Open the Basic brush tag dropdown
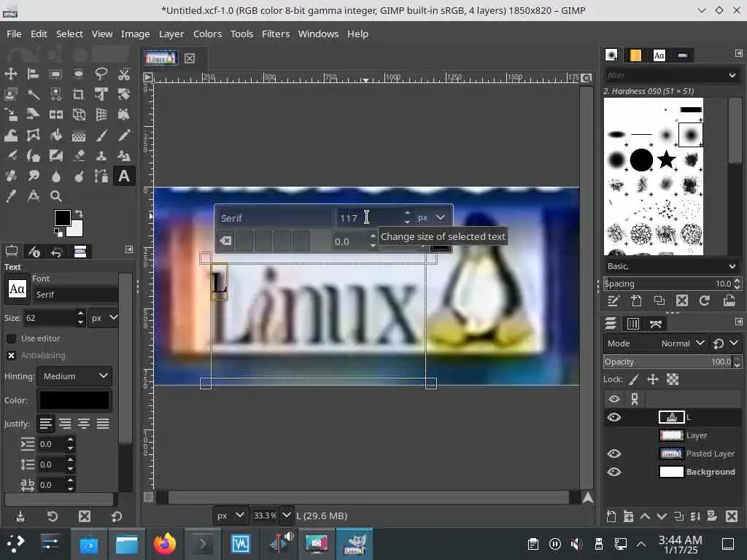The width and height of the screenshot is (747, 560). [672, 266]
